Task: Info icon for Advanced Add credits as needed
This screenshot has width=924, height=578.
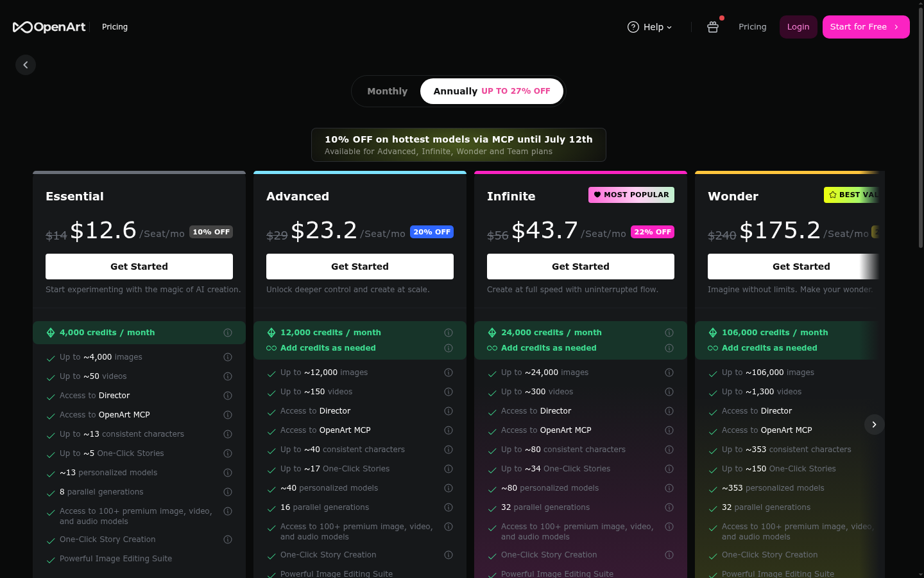Action: click(449, 348)
